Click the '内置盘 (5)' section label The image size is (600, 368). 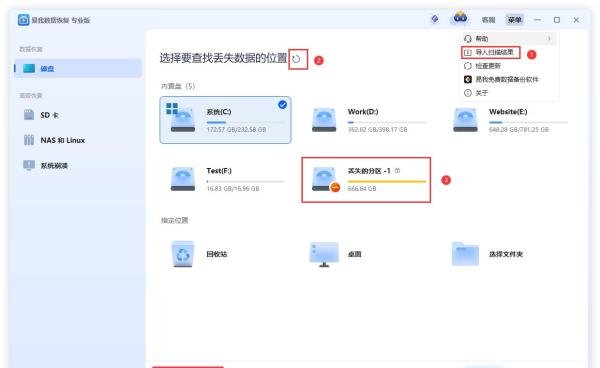coord(178,86)
